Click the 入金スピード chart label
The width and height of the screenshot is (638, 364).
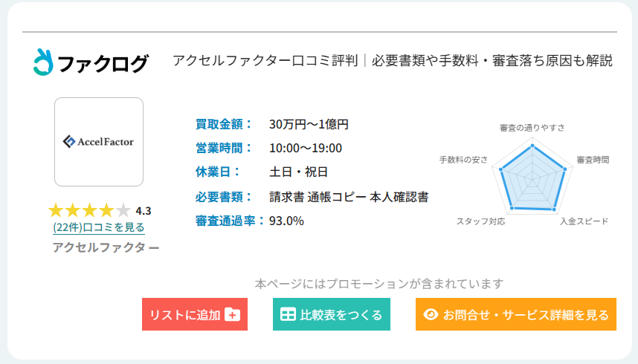[x=584, y=221]
